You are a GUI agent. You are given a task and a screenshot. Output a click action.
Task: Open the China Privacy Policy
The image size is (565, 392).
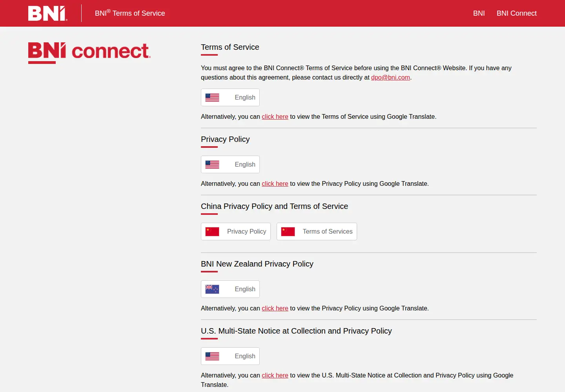236,232
